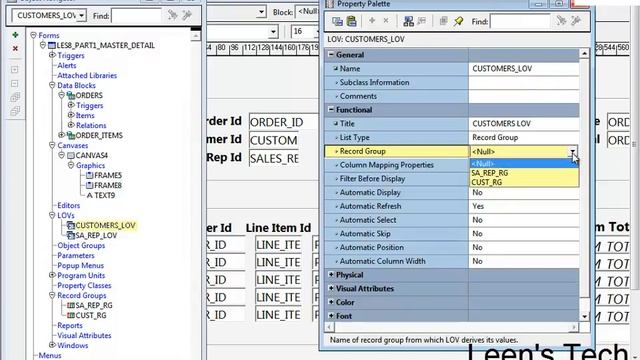Click the Inherit icon in Property Palette toolbar
640x360 pixels.
click(422, 21)
